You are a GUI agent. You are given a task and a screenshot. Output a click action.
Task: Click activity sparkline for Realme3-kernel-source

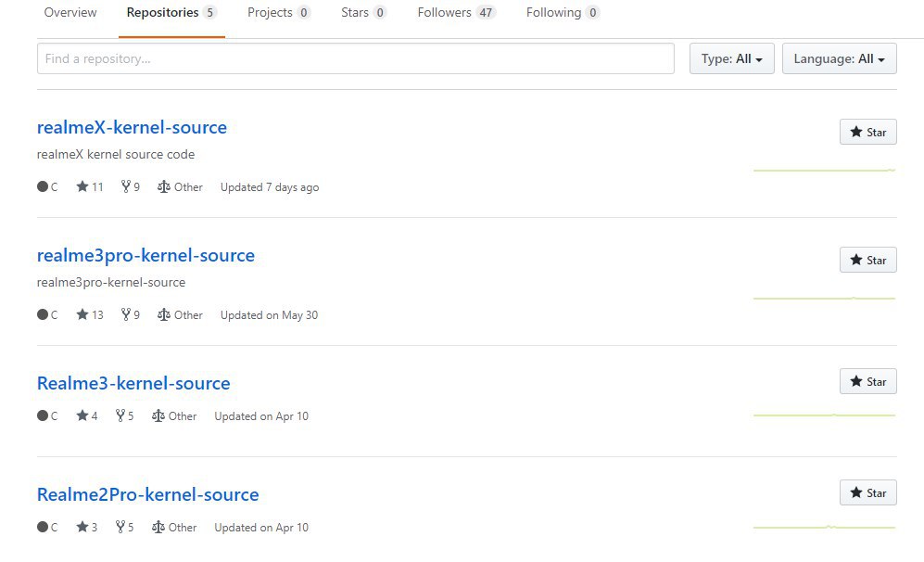point(825,415)
